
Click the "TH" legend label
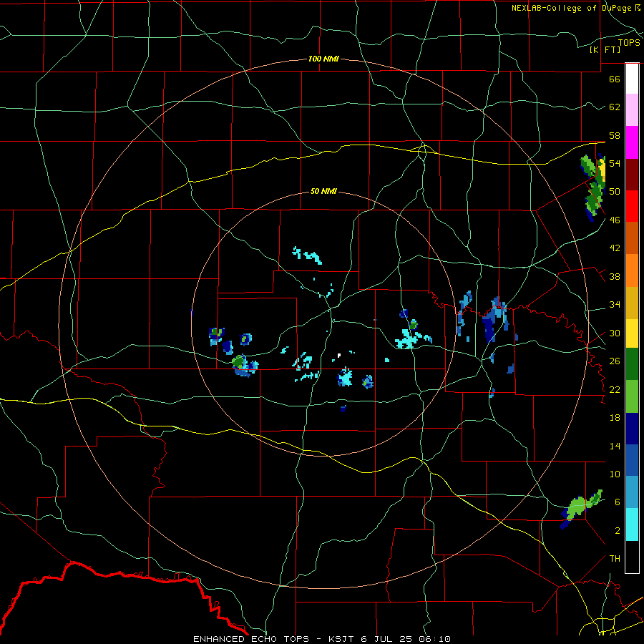point(615,559)
